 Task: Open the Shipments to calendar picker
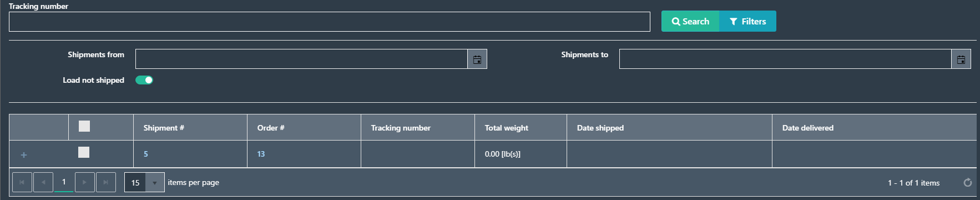(961, 59)
